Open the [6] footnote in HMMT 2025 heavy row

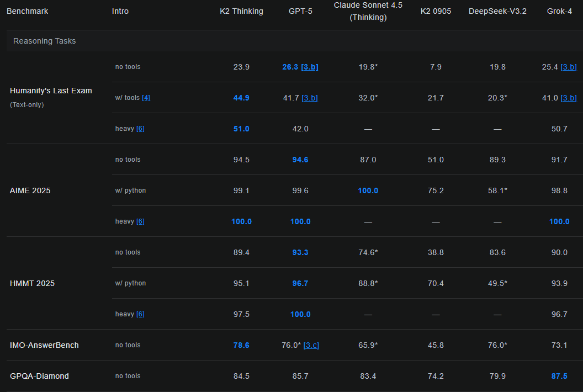pyautogui.click(x=140, y=314)
